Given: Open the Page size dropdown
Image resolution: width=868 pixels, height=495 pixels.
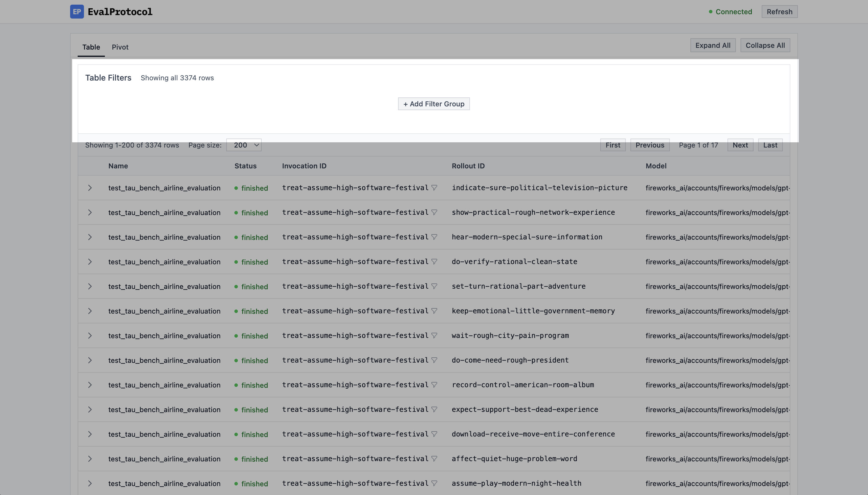Looking at the screenshot, I should click(x=244, y=145).
